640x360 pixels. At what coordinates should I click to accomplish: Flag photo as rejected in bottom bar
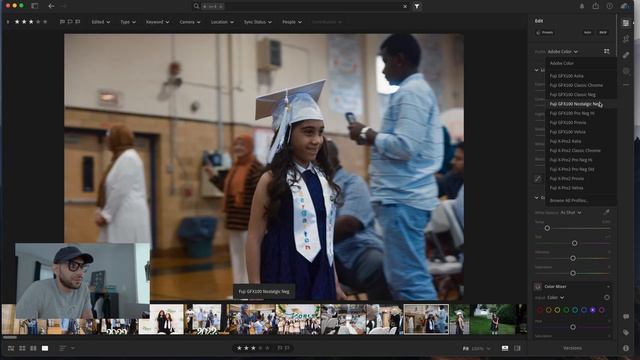click(x=287, y=348)
